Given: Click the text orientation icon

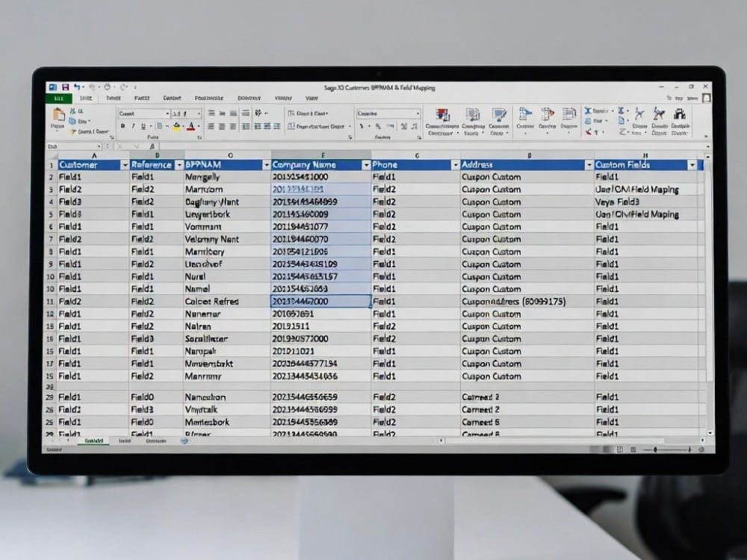Looking at the screenshot, I should [x=258, y=113].
